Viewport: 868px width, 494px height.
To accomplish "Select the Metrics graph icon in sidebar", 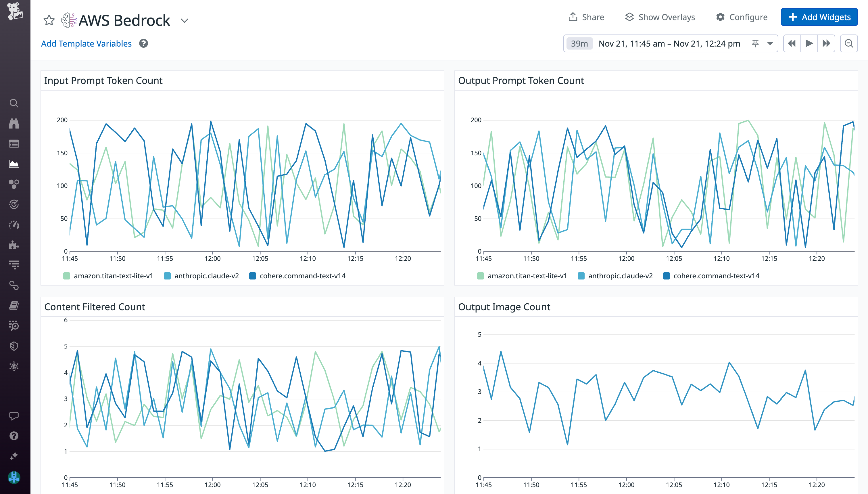I will [x=14, y=164].
